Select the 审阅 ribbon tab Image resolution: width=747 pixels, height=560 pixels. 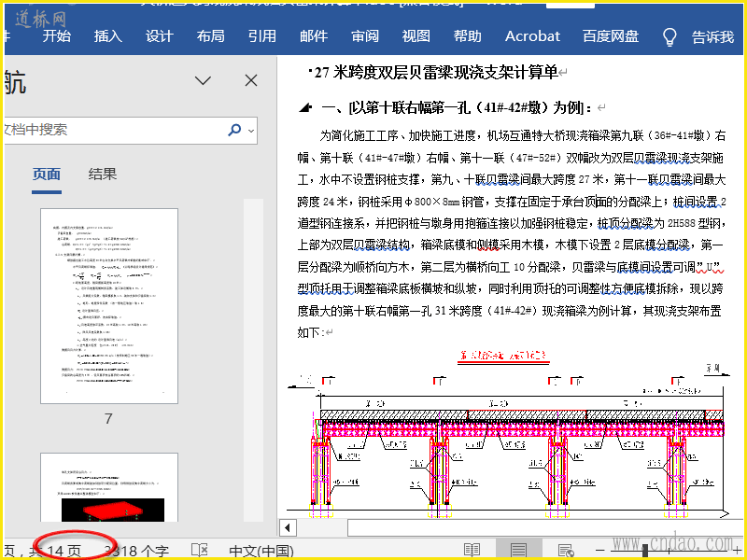click(365, 36)
